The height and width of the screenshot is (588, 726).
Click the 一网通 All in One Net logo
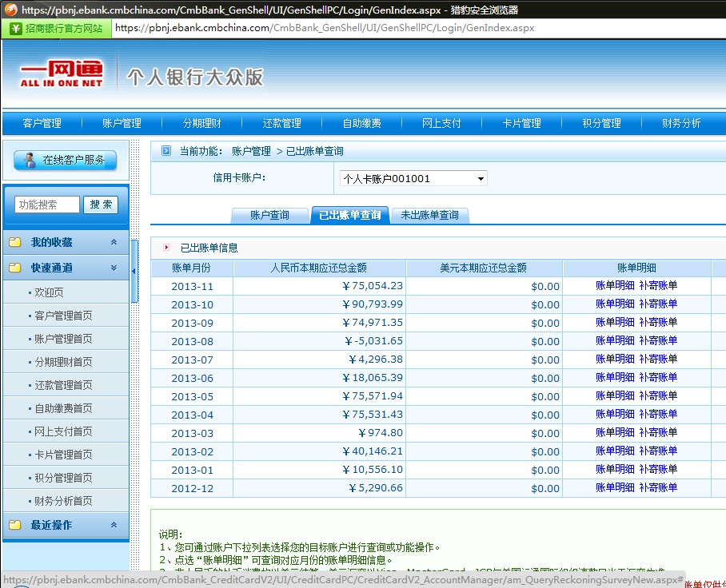point(62,73)
